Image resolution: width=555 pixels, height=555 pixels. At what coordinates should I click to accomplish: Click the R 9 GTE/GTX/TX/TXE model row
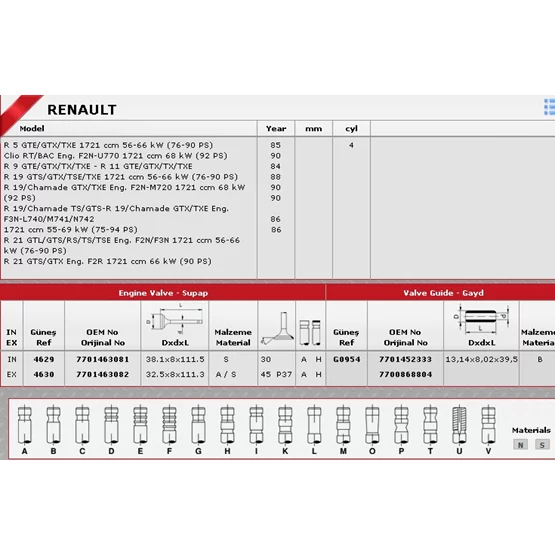98,166
